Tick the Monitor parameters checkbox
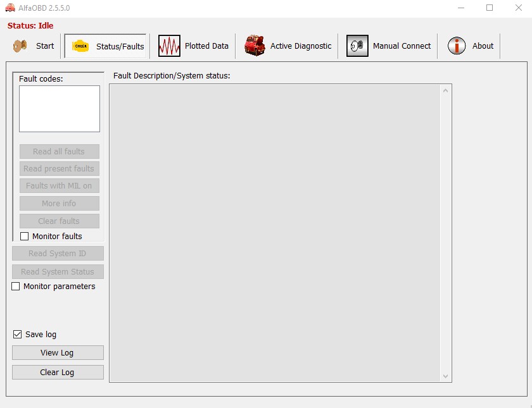The width and height of the screenshot is (532, 408). (x=16, y=287)
